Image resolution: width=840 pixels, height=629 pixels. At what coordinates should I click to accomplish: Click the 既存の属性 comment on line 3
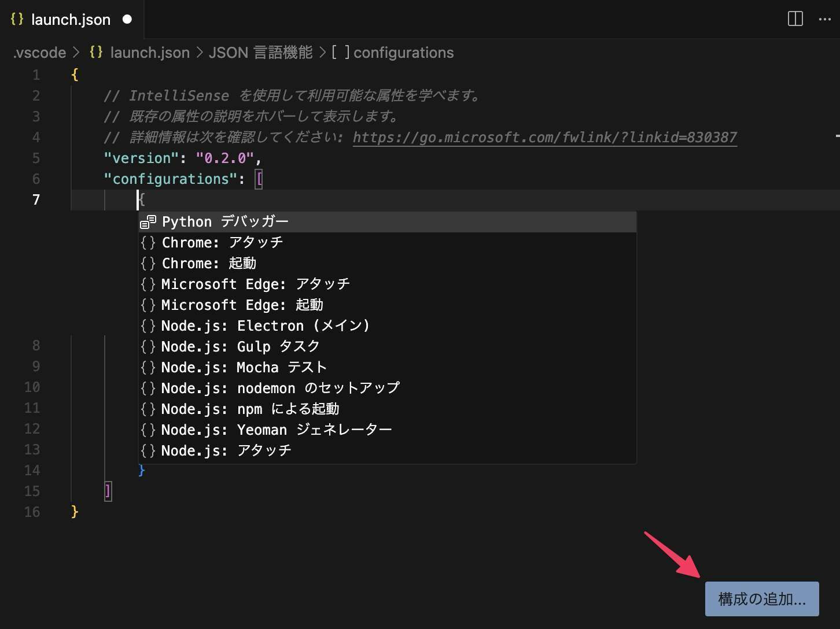tap(251, 117)
